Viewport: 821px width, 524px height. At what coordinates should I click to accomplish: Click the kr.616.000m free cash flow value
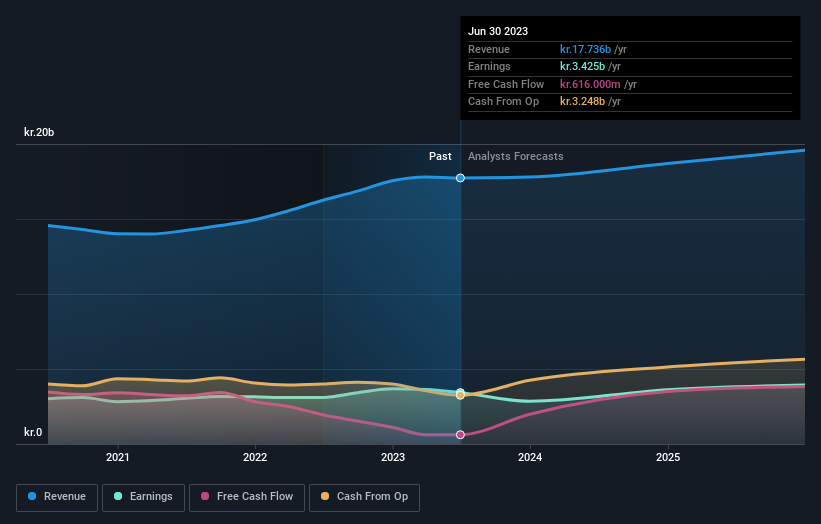(x=590, y=84)
